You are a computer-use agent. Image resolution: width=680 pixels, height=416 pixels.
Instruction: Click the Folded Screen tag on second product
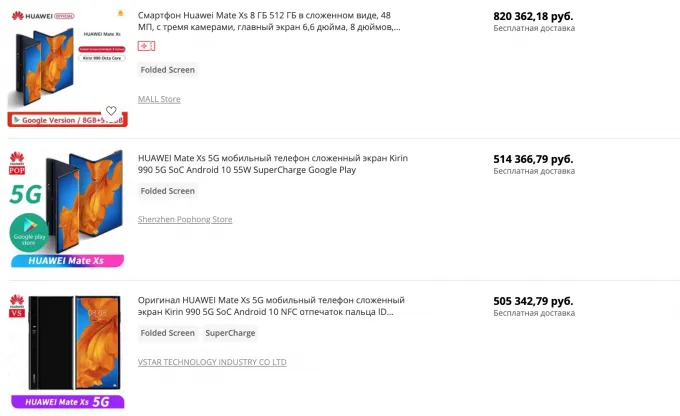click(168, 191)
